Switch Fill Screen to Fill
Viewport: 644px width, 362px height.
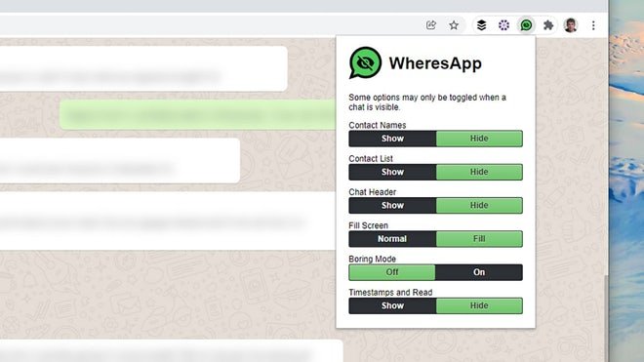tap(479, 239)
